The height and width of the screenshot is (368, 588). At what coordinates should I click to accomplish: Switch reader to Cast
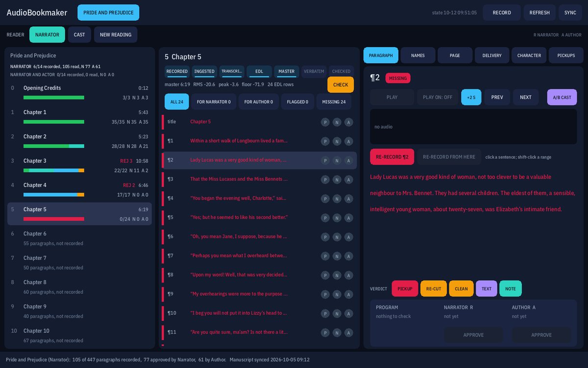coord(79,35)
